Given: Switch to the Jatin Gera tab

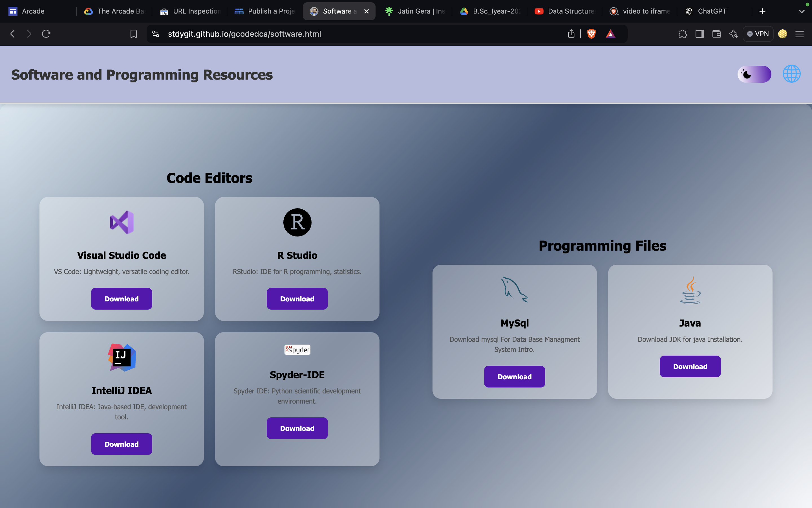Looking at the screenshot, I should tap(415, 11).
